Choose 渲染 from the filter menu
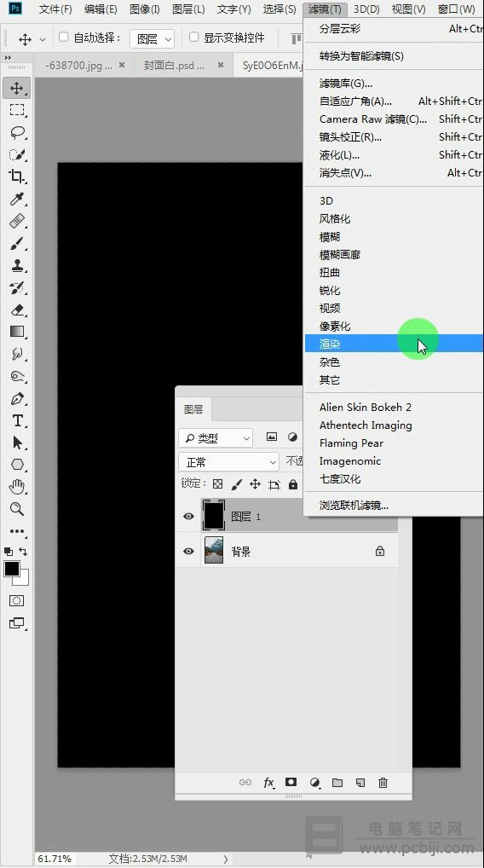This screenshot has height=868, width=484. coord(394,344)
